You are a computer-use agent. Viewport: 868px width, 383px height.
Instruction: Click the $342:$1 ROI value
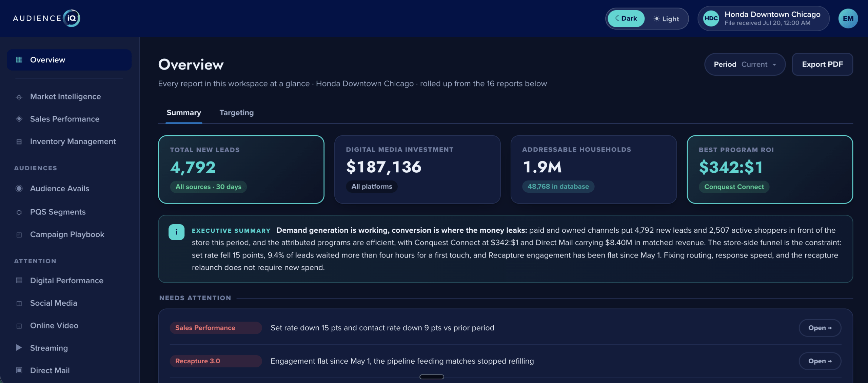pyautogui.click(x=731, y=167)
